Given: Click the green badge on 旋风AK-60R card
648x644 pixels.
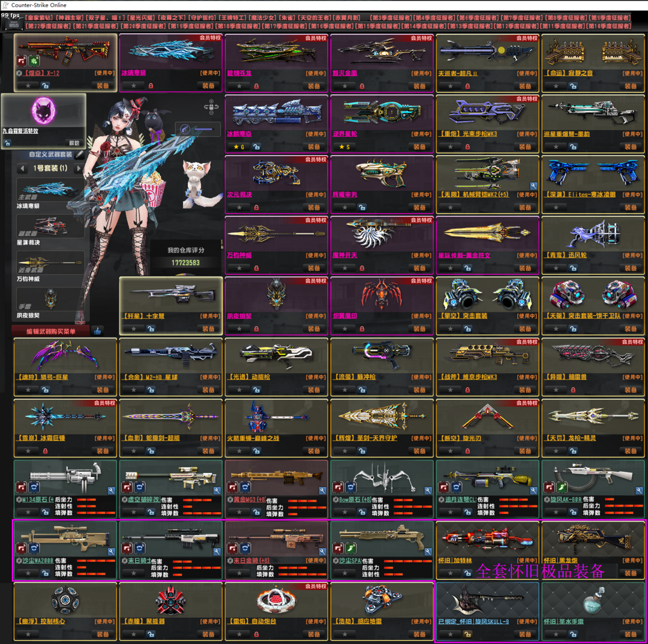Looking at the screenshot, I should click(x=562, y=487).
